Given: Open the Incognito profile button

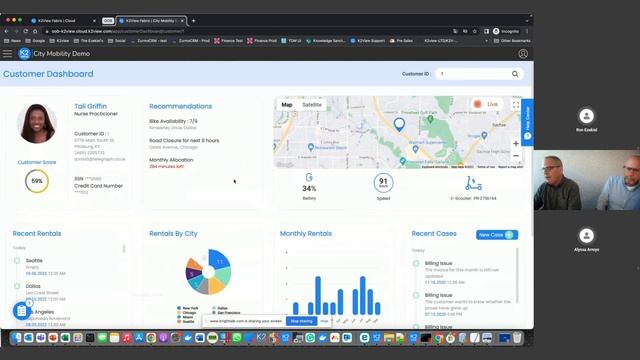Looking at the screenshot, I should coord(506,31).
